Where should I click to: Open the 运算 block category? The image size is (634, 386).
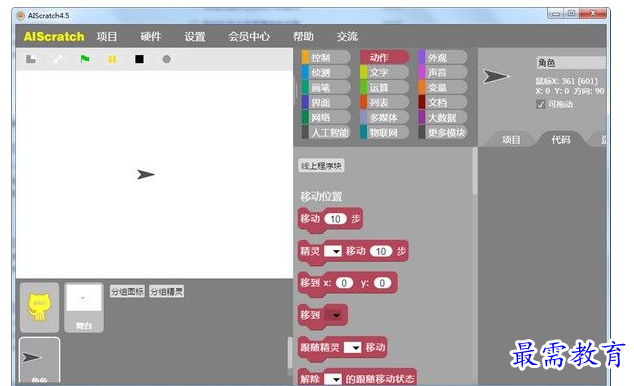(384, 87)
